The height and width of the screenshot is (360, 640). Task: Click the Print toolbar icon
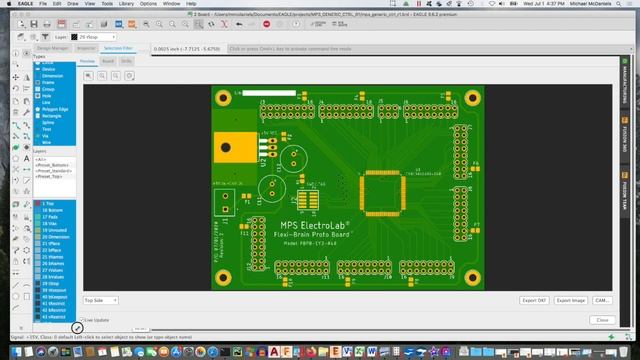point(47,24)
